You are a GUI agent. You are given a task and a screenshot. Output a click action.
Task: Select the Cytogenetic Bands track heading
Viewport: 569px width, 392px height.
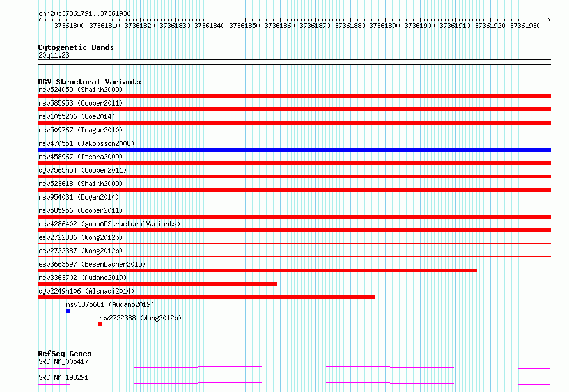(76, 47)
